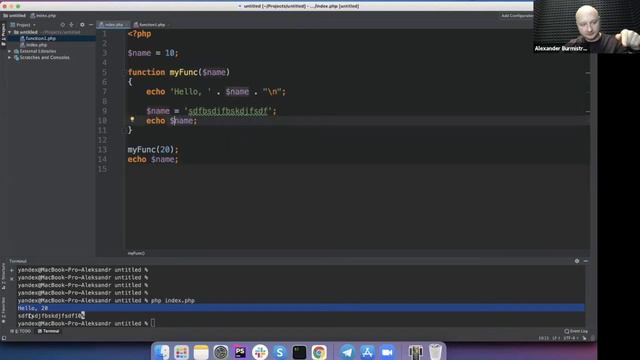This screenshot has width=640, height=360.
Task: Open Launchpad from the dock
Action: (x=181, y=352)
